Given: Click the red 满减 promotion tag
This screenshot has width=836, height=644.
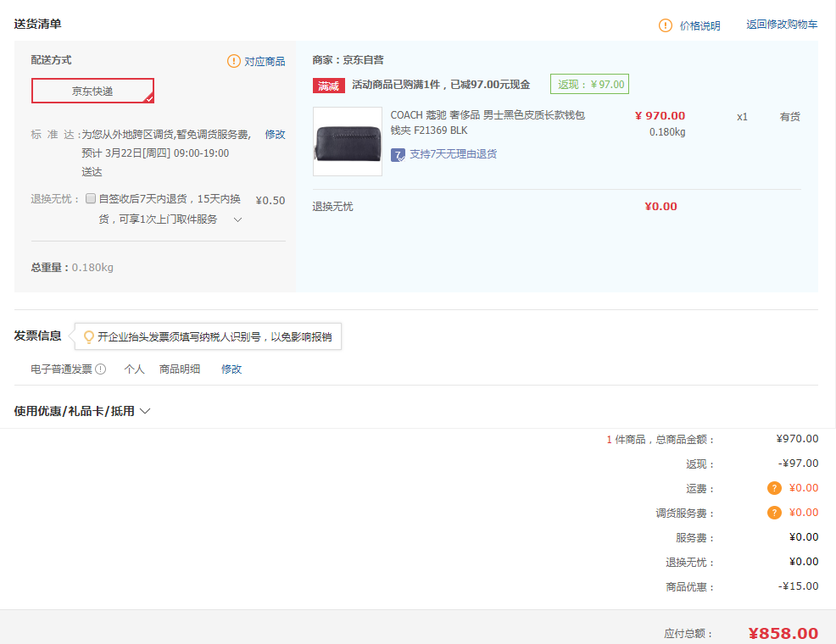Looking at the screenshot, I should point(329,85).
